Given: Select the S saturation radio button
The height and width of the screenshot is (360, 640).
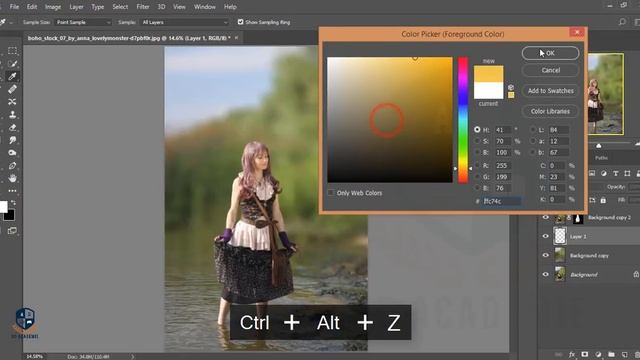Looking at the screenshot, I should pos(477,141).
